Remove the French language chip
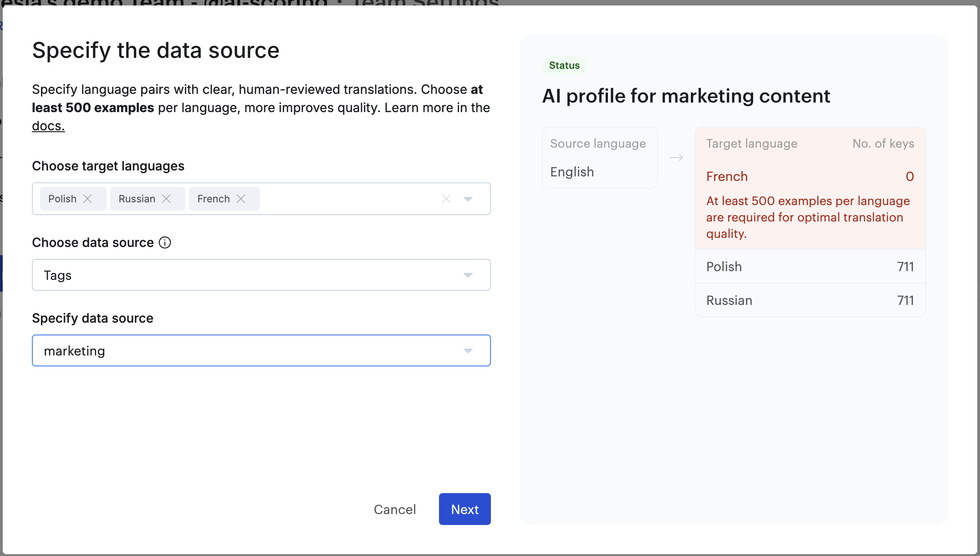This screenshot has height=556, width=980. (x=241, y=199)
